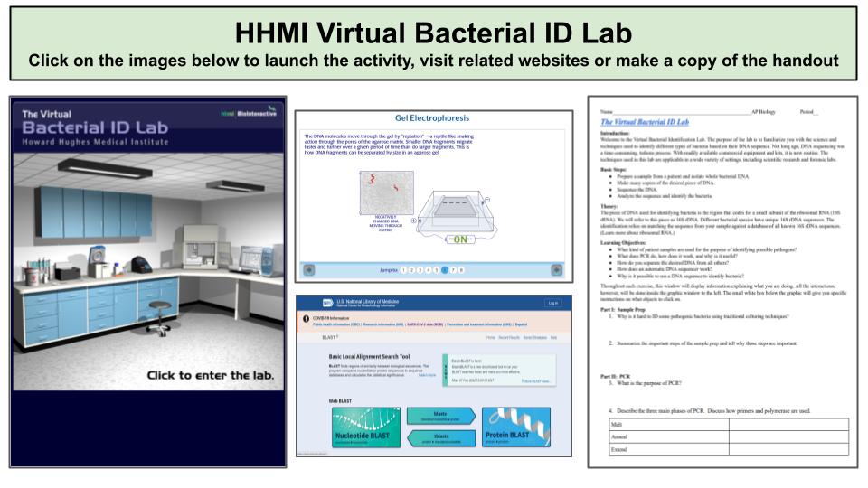Open the BLAST website screenshot
Screen dimensions: 868x488
(434, 376)
